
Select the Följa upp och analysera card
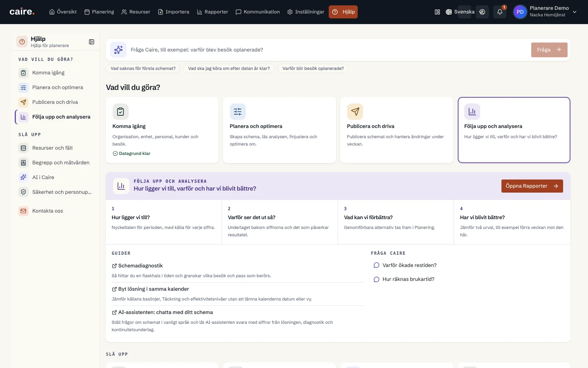pos(514,130)
